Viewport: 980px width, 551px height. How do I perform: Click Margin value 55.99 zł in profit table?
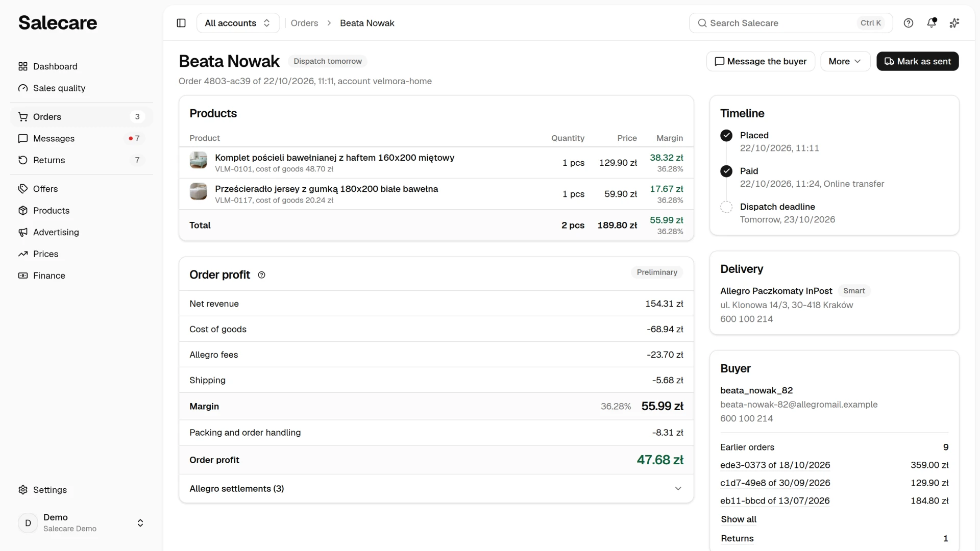point(662,407)
